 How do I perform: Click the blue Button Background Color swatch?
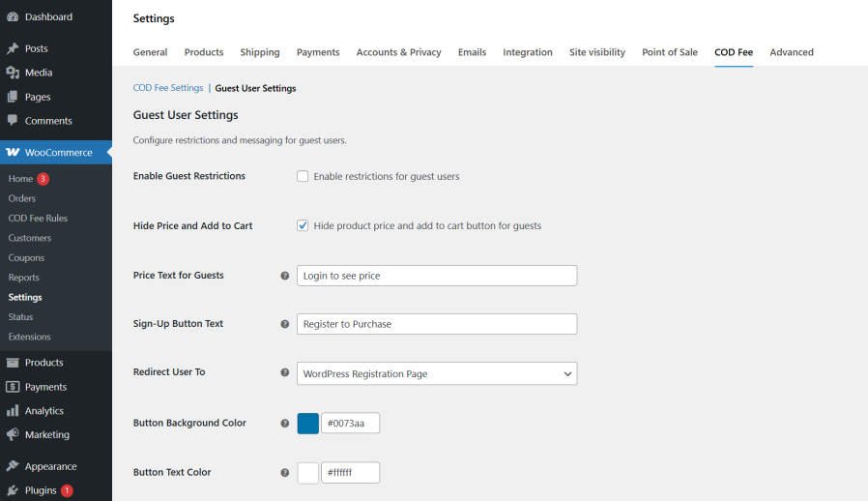[x=308, y=424]
